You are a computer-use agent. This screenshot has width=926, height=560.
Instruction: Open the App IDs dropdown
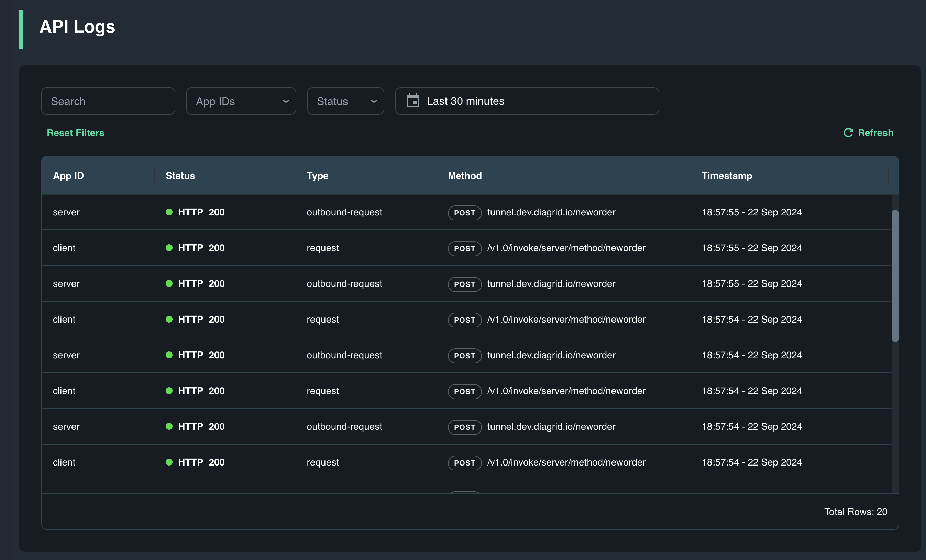[x=241, y=101]
